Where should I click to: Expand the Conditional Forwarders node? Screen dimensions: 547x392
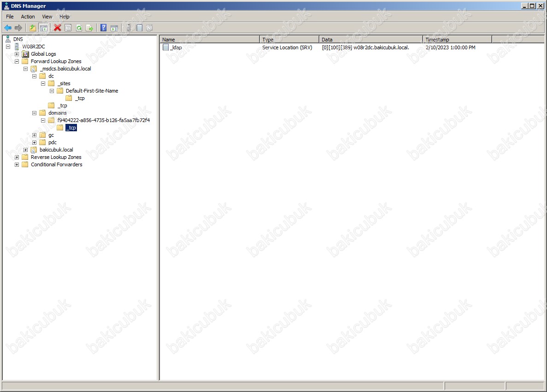[17, 164]
